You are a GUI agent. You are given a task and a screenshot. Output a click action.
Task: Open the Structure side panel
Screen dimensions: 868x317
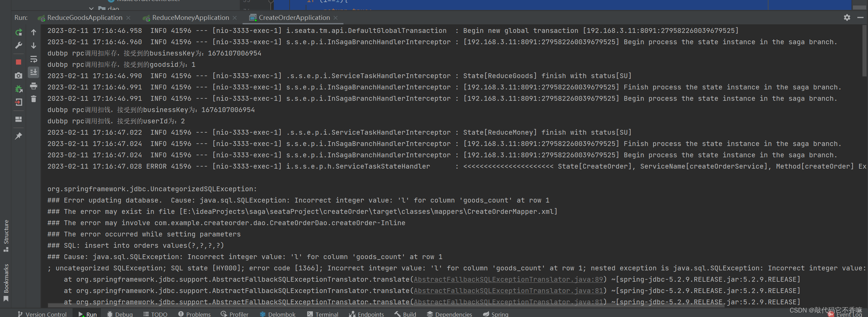click(6, 235)
